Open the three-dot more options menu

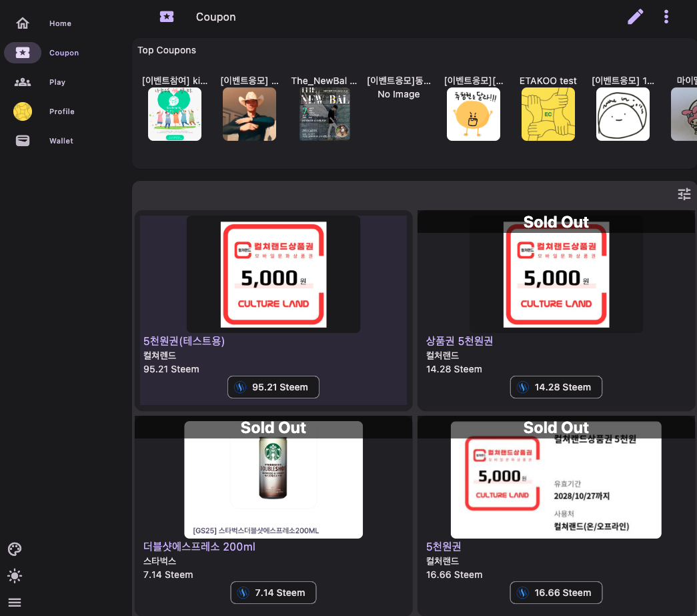tap(666, 17)
